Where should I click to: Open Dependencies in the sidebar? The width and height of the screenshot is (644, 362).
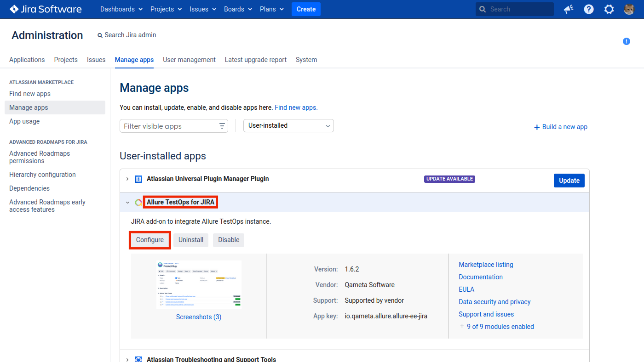coord(29,188)
